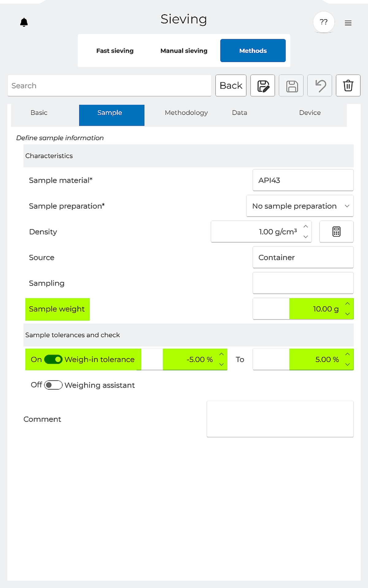This screenshot has height=588, width=368.
Task: Click the Comment text box
Action: [x=280, y=419]
